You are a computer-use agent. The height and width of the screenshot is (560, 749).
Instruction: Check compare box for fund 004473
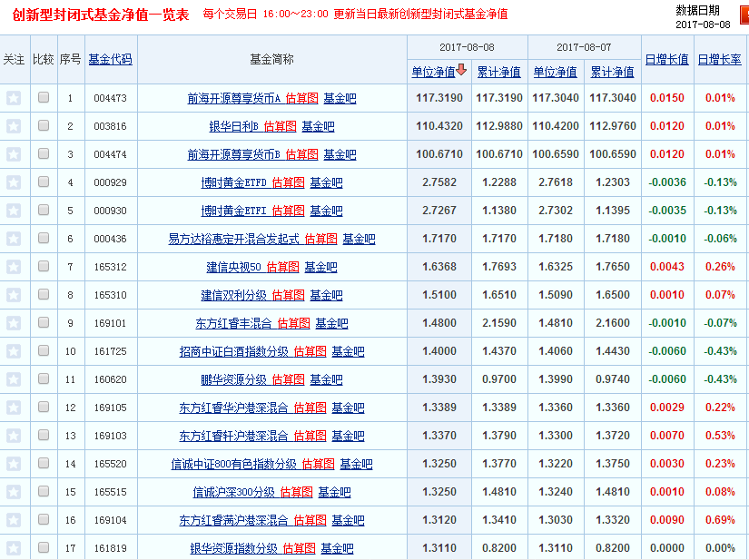(44, 97)
